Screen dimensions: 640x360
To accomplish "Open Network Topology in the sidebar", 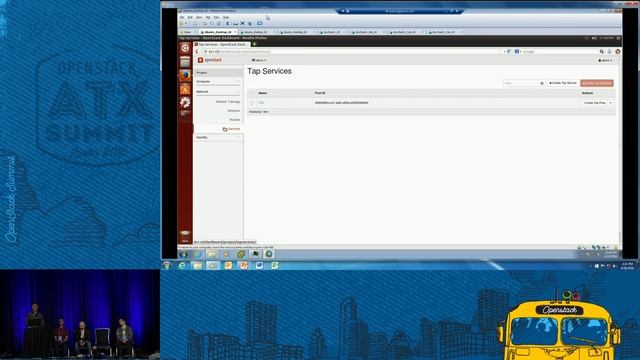I will [x=228, y=102].
